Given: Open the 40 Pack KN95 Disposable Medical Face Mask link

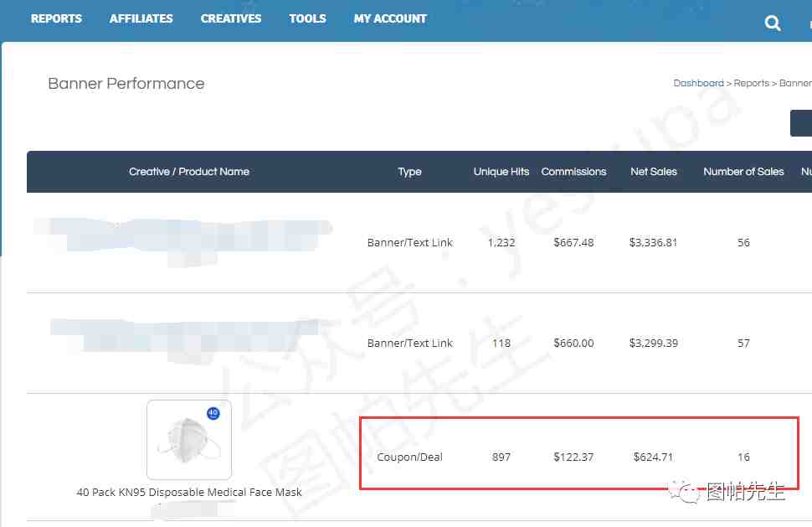Looking at the screenshot, I should click(189, 493).
